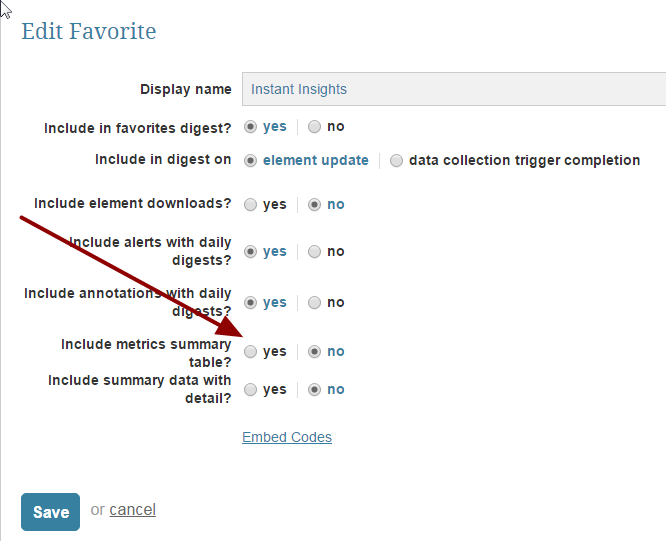Click the Display name text field

452,89
